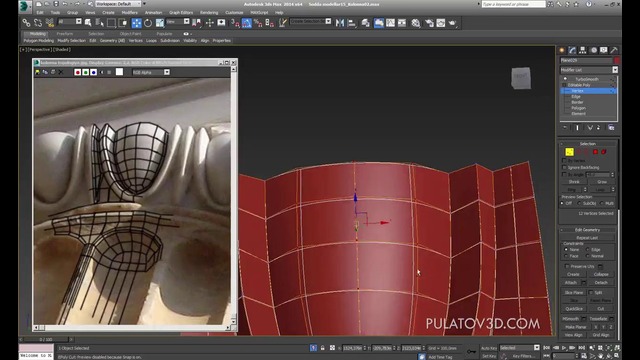Enable blue channel in image viewer

(x=93, y=72)
